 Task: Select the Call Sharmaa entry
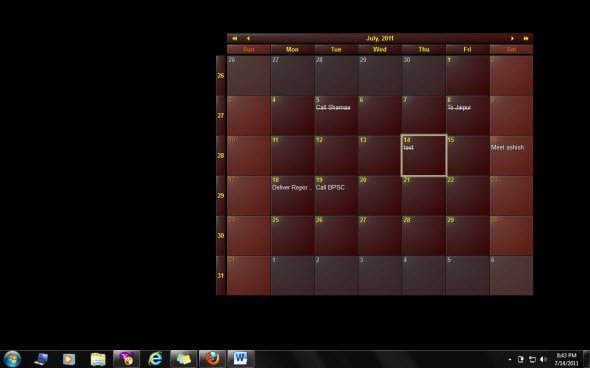point(333,108)
